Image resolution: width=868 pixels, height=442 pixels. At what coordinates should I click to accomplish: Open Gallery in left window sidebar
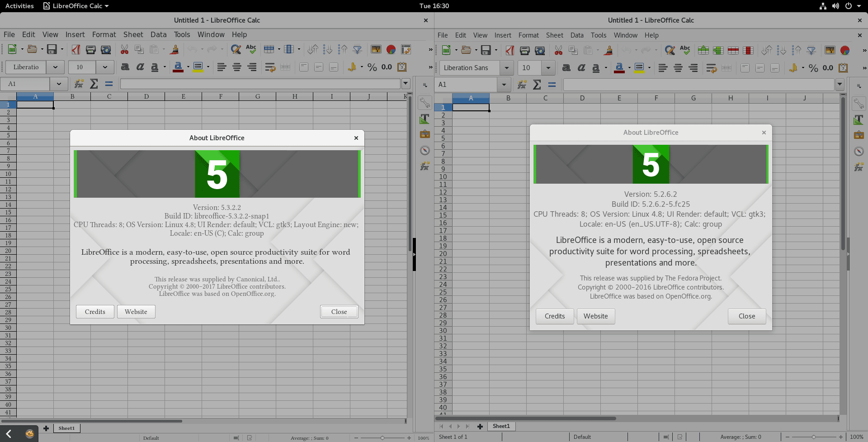(425, 134)
